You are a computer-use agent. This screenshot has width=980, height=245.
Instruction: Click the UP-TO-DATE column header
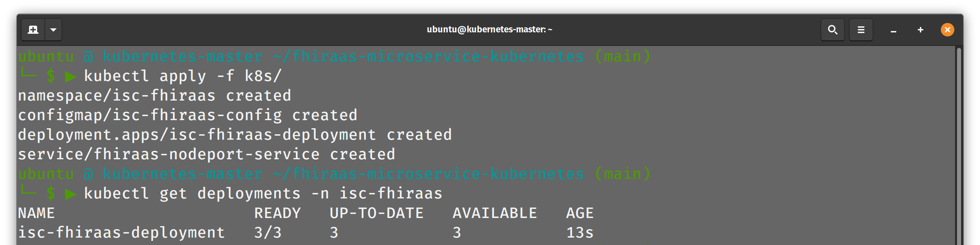click(376, 213)
